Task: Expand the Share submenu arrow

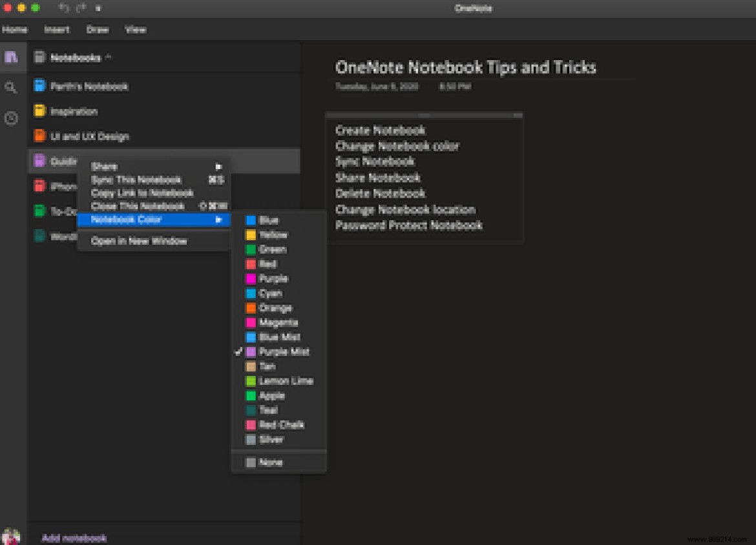Action: pos(219,167)
